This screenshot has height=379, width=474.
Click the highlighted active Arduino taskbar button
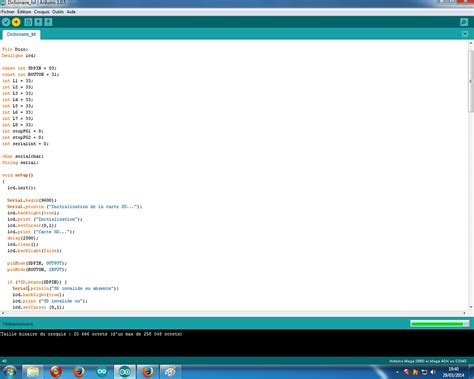click(125, 372)
